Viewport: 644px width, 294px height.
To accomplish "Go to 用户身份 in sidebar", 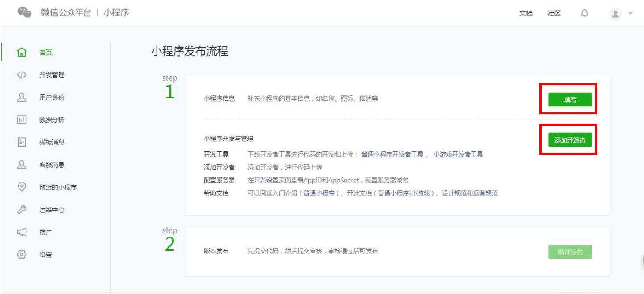I will [x=52, y=98].
